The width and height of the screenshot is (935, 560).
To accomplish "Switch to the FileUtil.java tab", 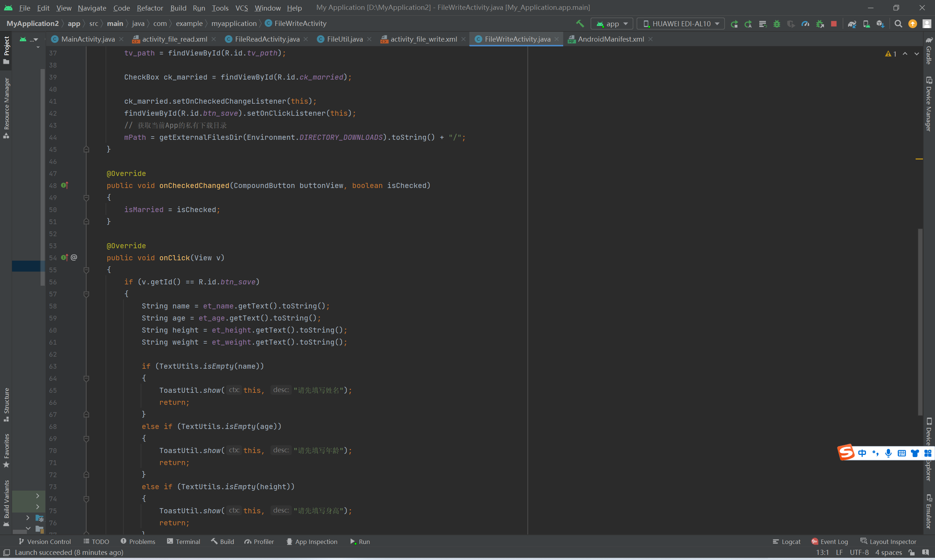I will (344, 39).
